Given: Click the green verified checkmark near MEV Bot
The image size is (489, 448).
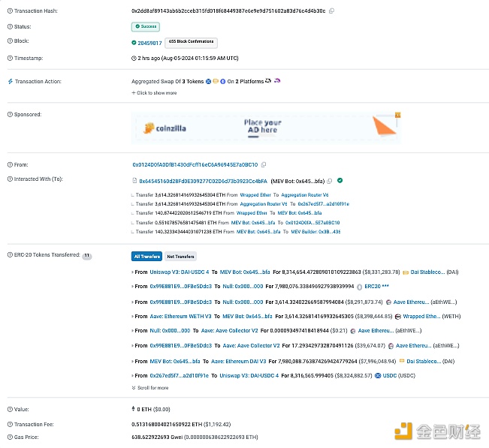Looking at the screenshot, I should tap(340, 180).
